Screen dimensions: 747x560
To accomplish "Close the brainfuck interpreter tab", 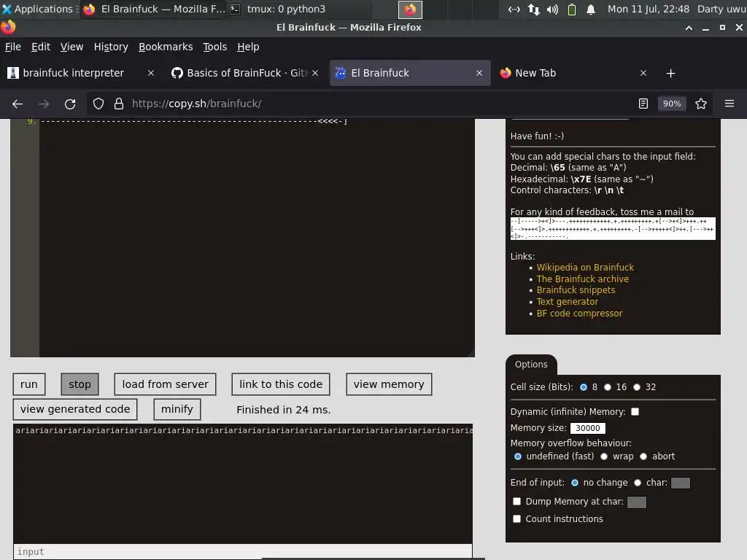I will point(150,73).
